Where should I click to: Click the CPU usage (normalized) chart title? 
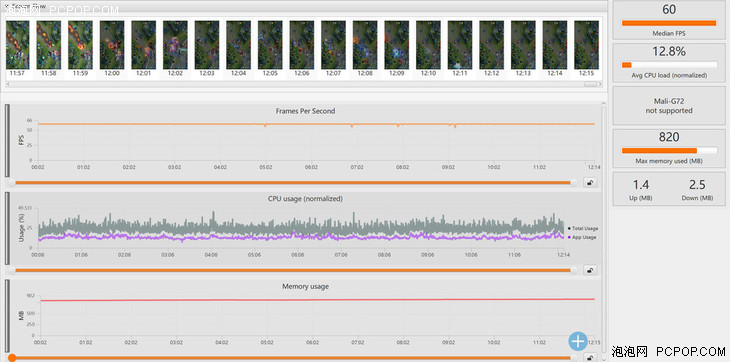[x=305, y=199]
